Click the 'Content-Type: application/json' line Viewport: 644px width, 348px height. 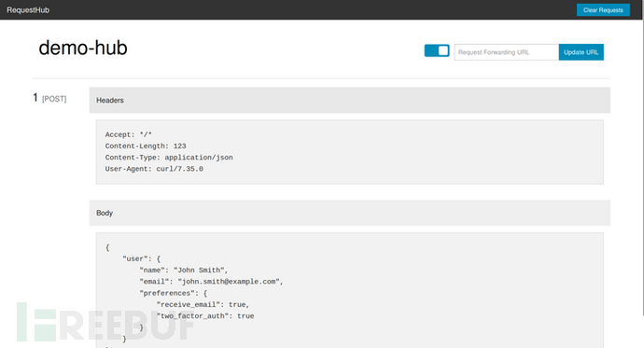tap(169, 158)
